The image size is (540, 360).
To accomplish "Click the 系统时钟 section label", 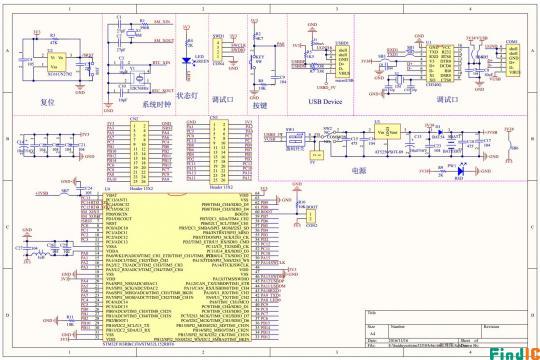I will [x=157, y=104].
